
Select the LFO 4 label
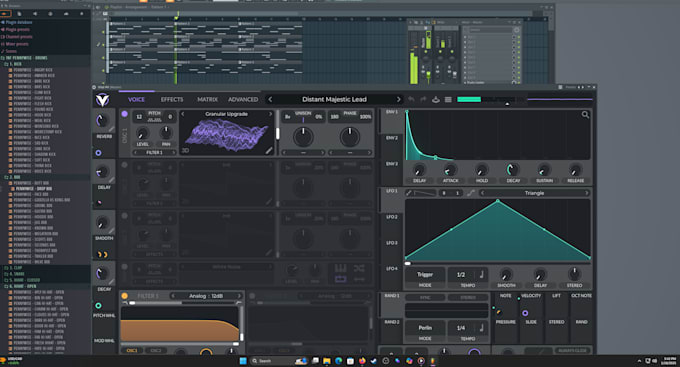(392, 269)
